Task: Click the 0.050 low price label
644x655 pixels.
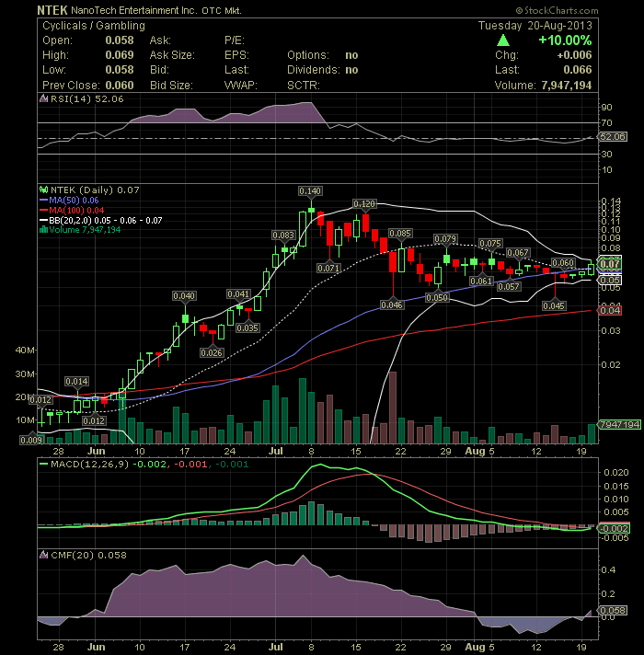Action: click(x=437, y=297)
